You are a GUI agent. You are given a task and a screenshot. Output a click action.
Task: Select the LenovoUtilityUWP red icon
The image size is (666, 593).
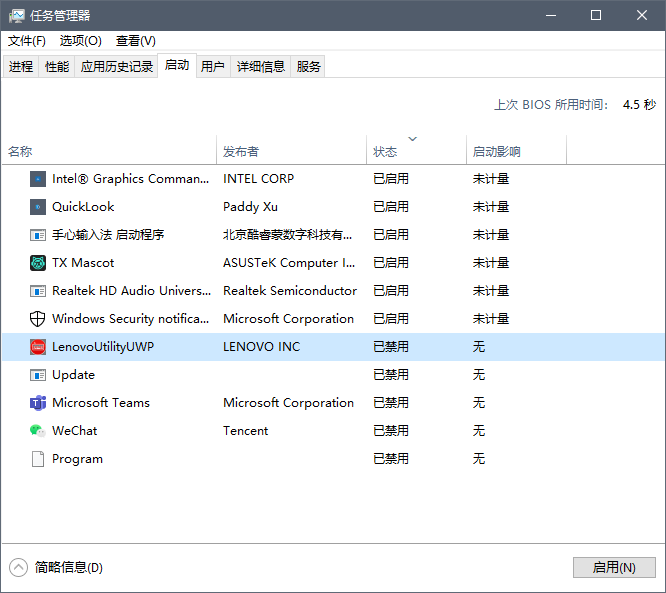click(x=38, y=347)
